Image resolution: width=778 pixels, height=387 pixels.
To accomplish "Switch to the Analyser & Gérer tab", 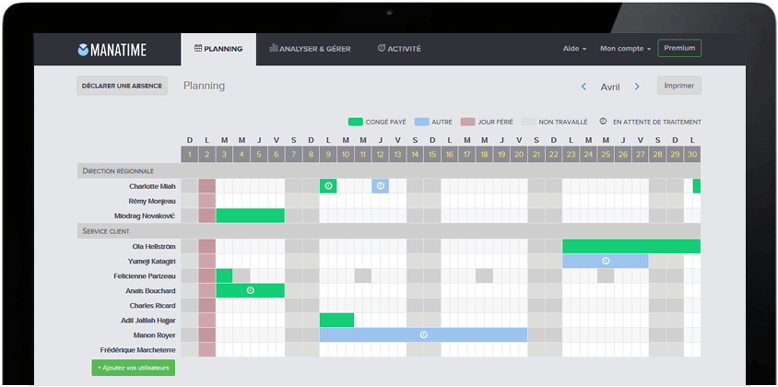I will tap(310, 49).
